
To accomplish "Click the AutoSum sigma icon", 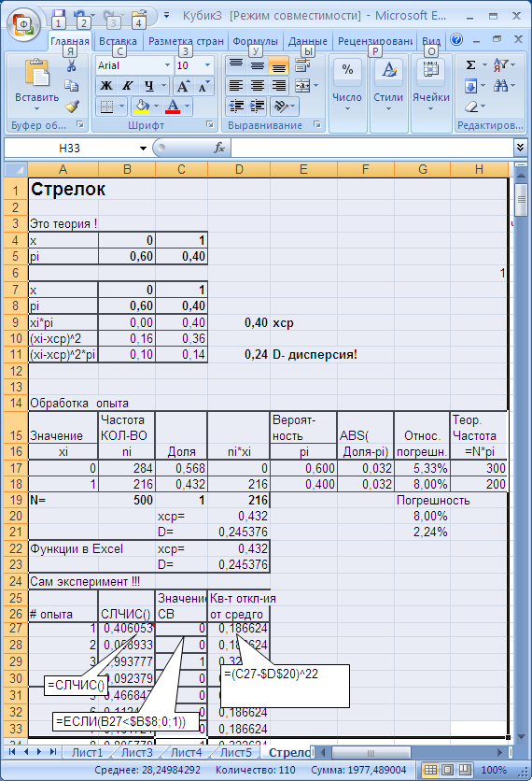I will click(470, 65).
